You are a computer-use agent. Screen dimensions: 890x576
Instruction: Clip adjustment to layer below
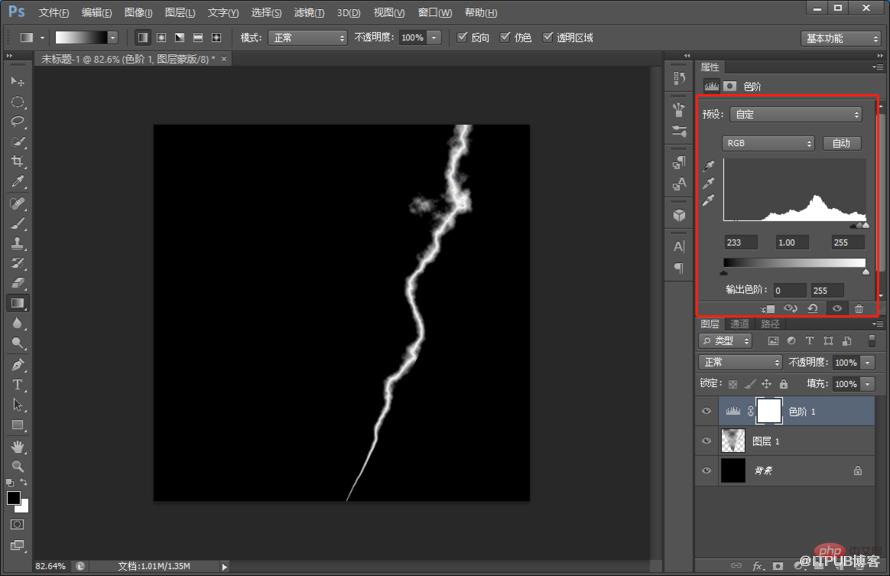(x=769, y=308)
